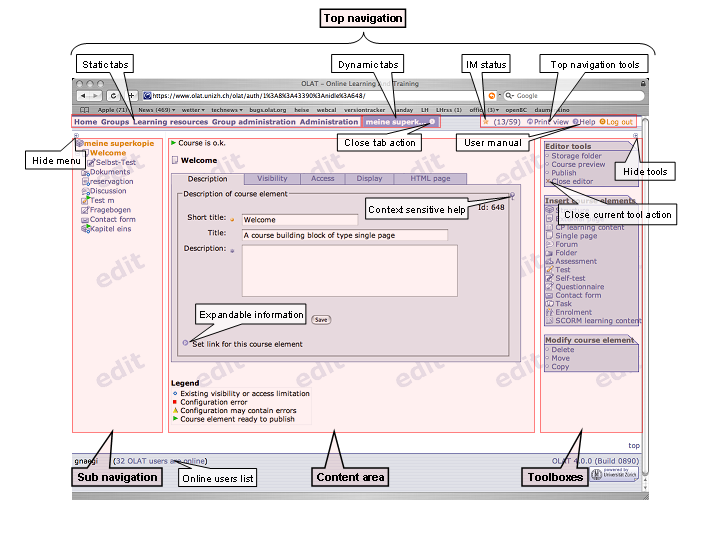Select the reservagtion node in course tree
The width and height of the screenshot is (720, 540).
pos(112,181)
